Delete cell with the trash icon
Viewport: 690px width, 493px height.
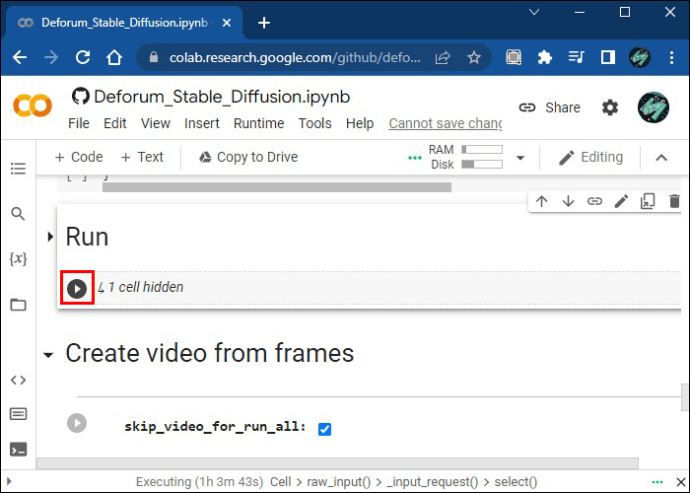click(674, 202)
